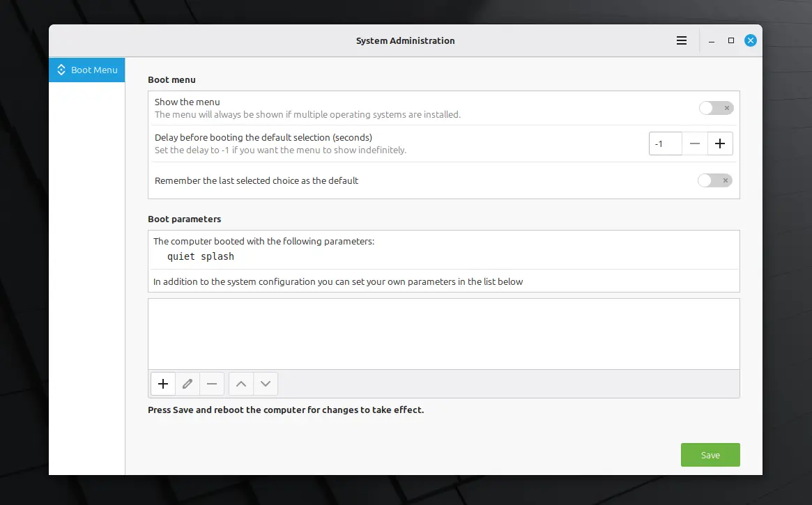Close the System Administration window
Image resolution: width=812 pixels, height=505 pixels.
751,40
